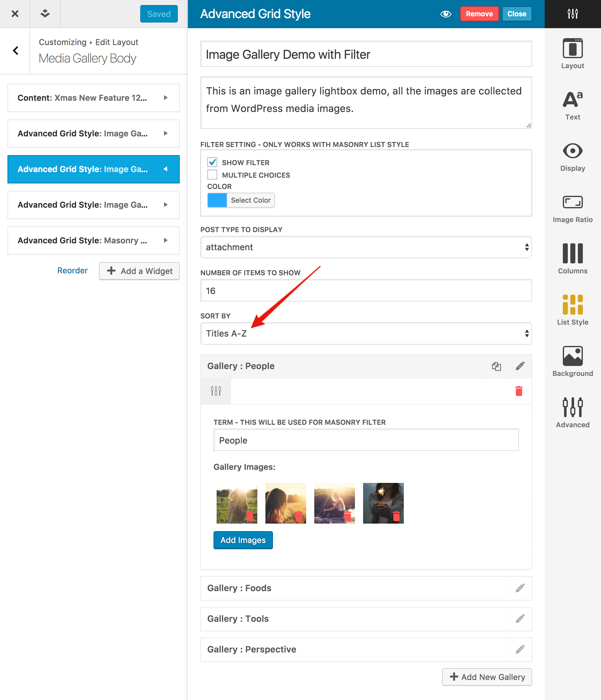Enable the Multiple Choices checkbox
Image resolution: width=601 pixels, height=700 pixels.
pos(212,175)
